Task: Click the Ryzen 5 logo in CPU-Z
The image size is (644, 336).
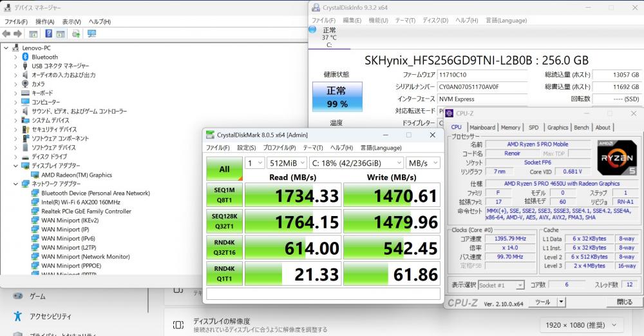Action: pos(617,158)
